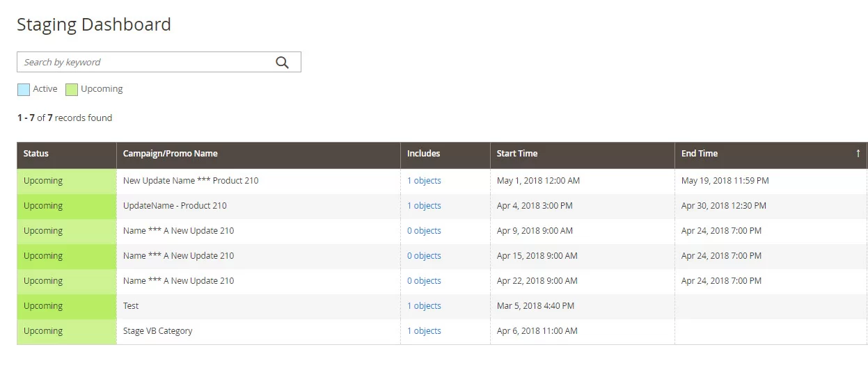Image resolution: width=868 pixels, height=377 pixels.
Task: Sort by the Includes column header
Action: coord(445,155)
